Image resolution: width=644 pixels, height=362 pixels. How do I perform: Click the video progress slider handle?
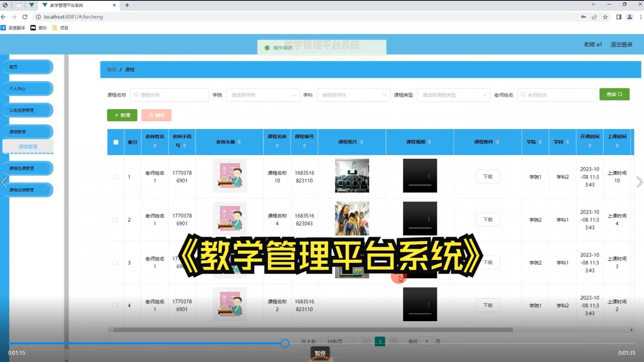285,343
